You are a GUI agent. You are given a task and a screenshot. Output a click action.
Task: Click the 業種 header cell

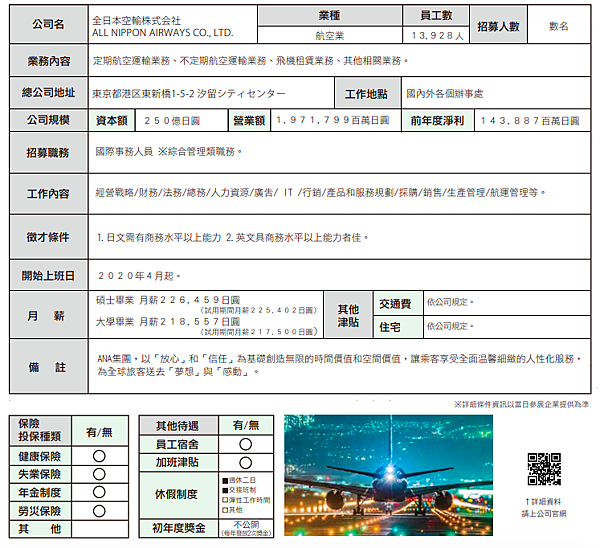[329, 16]
